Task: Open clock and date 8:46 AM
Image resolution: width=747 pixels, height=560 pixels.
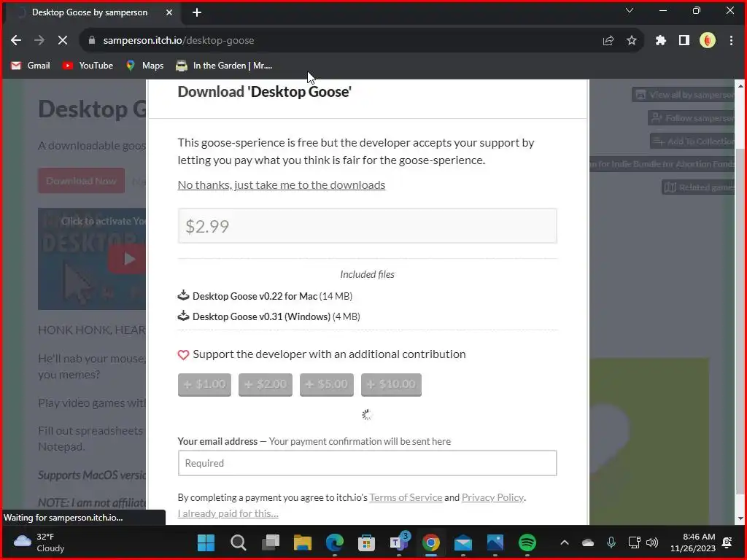Action: [x=693, y=542]
